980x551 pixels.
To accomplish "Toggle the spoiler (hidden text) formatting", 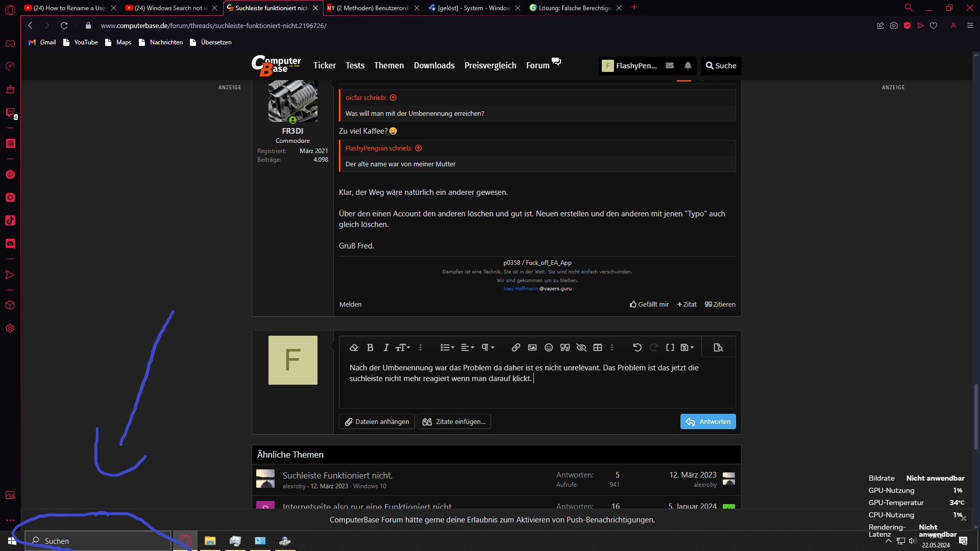I will [581, 347].
